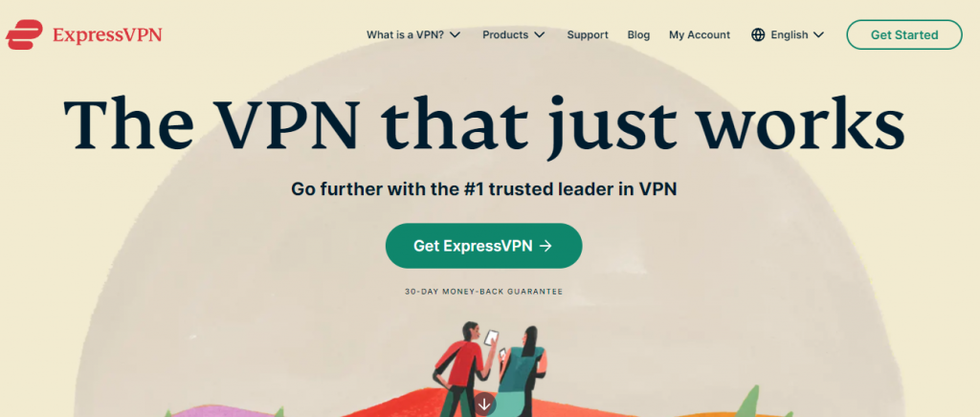This screenshot has width=980, height=417.
Task: Expand the chevron beside "What is a VPN?"
Action: pos(455,35)
